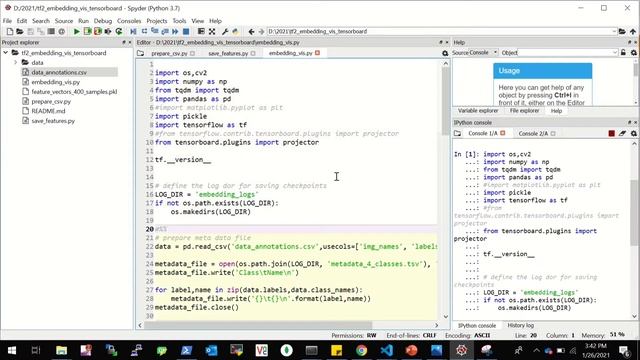The image size is (640, 360).
Task: Run cell and advance icon
Action: pos(98,31)
